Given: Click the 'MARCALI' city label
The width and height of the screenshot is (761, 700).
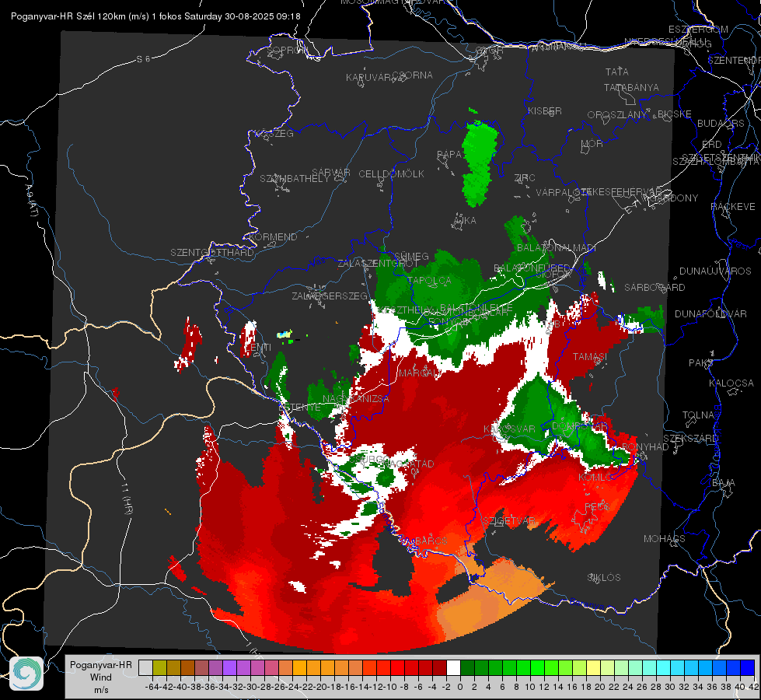Looking at the screenshot, I should pyautogui.click(x=419, y=373).
